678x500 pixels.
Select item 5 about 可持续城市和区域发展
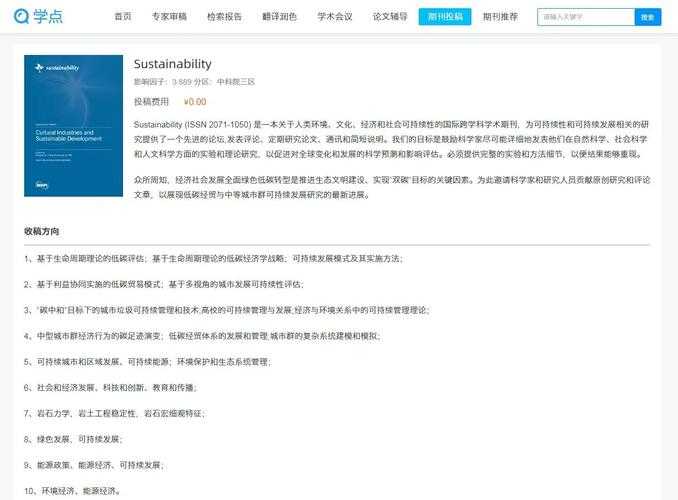pyautogui.click(x=147, y=362)
